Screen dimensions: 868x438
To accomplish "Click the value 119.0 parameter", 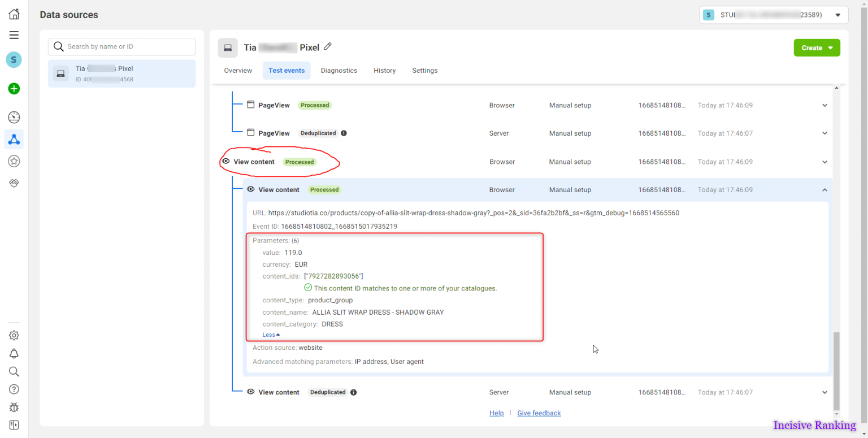I will [x=293, y=253].
